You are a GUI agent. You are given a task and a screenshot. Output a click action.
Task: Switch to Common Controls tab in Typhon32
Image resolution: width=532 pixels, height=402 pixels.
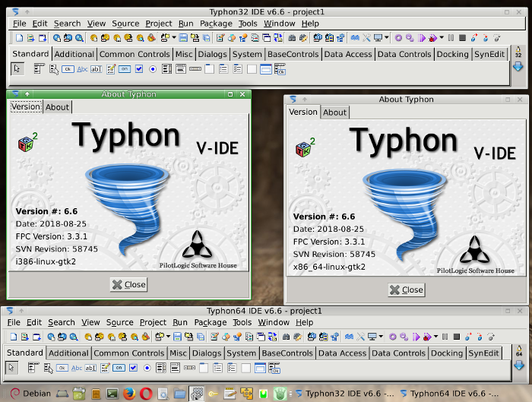pos(135,54)
